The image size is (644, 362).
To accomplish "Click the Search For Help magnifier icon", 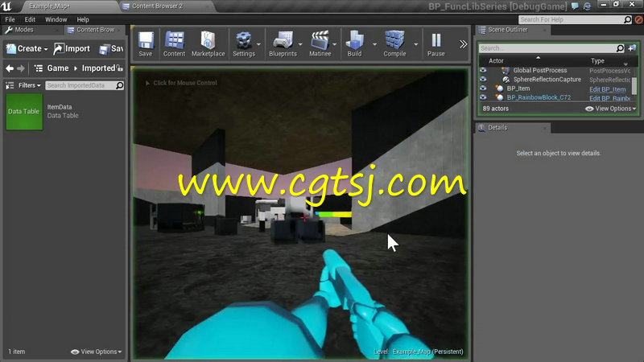I will click(628, 19).
